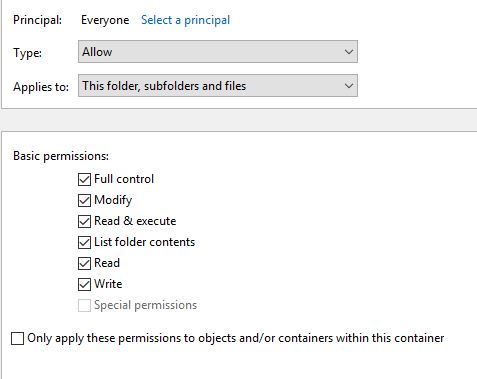Toggle the Read & execute checkbox
The width and height of the screenshot is (477, 379).
(x=84, y=221)
